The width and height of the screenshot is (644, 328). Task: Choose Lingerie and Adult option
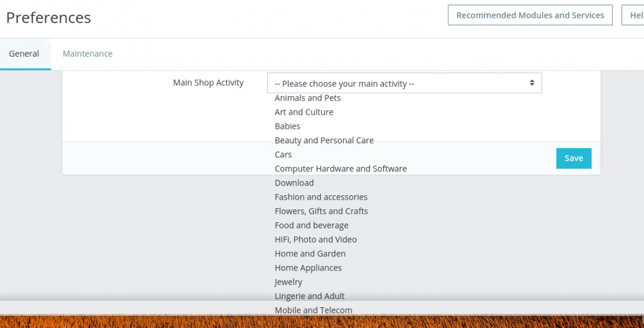pyautogui.click(x=310, y=296)
